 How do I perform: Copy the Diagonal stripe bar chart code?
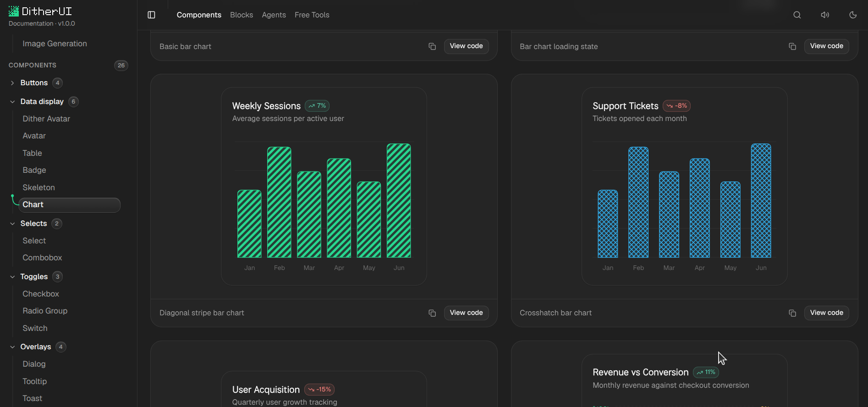[x=432, y=313]
